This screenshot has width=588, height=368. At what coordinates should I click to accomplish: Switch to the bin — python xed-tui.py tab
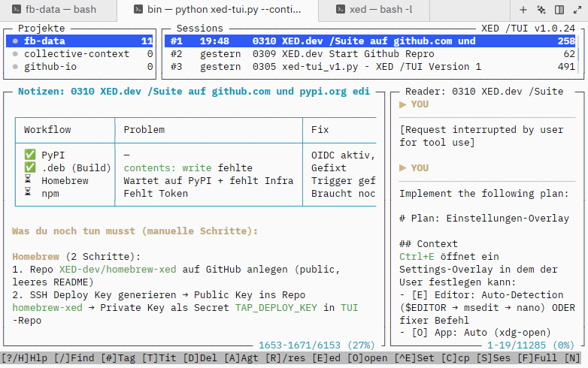pos(217,10)
